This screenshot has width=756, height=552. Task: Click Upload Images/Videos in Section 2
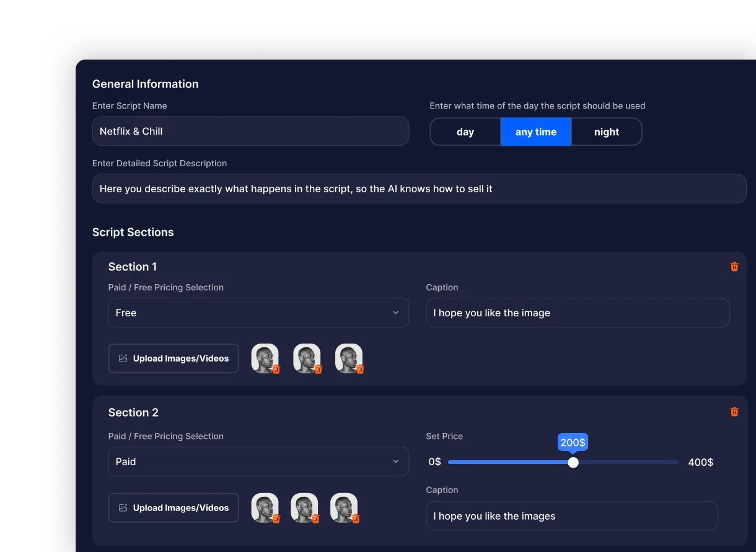(174, 508)
